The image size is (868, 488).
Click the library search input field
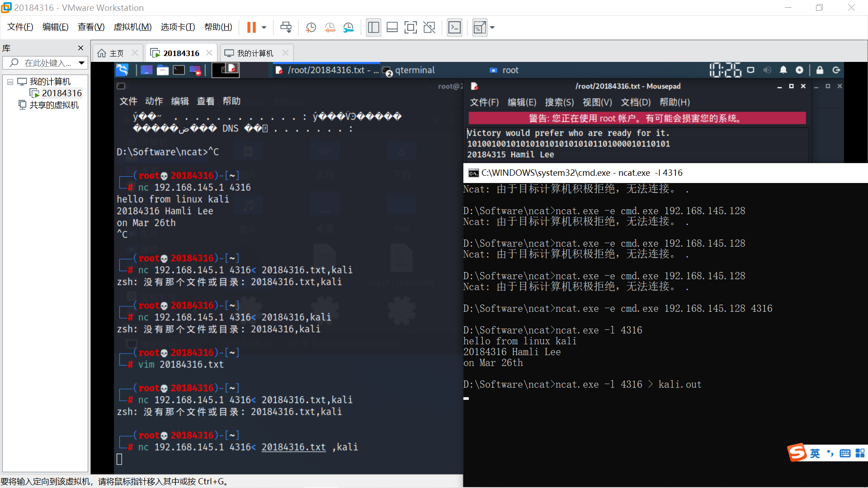pos(47,63)
